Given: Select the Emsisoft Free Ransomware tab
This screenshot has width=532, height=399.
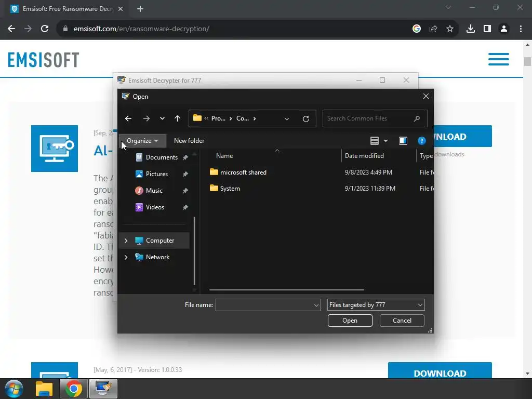Looking at the screenshot, I should (x=64, y=9).
